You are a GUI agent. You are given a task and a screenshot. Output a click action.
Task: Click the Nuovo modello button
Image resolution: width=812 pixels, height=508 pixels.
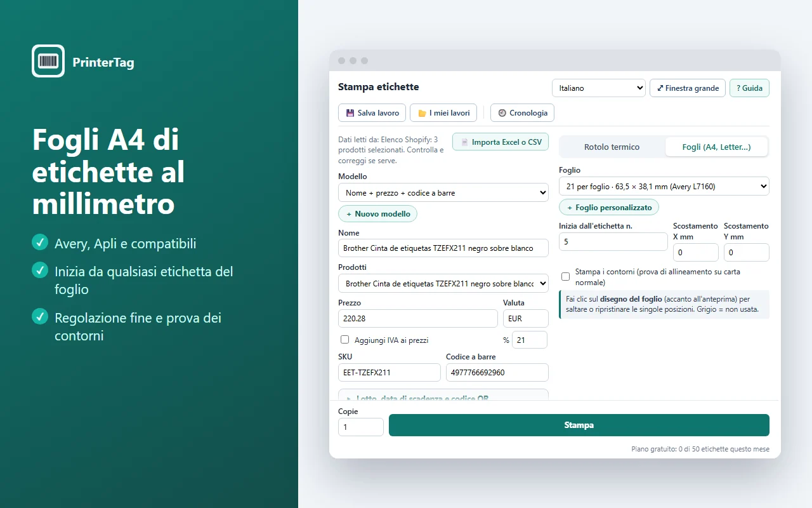(378, 214)
